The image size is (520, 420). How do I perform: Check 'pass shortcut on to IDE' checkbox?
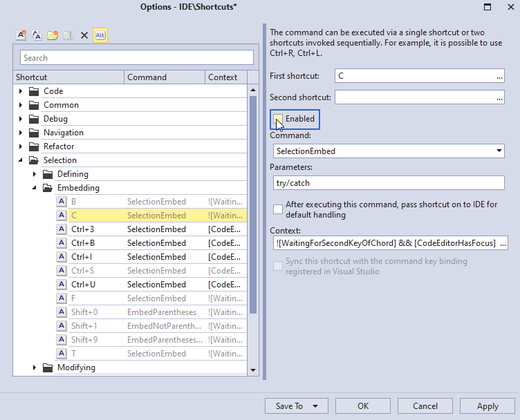pos(278,209)
